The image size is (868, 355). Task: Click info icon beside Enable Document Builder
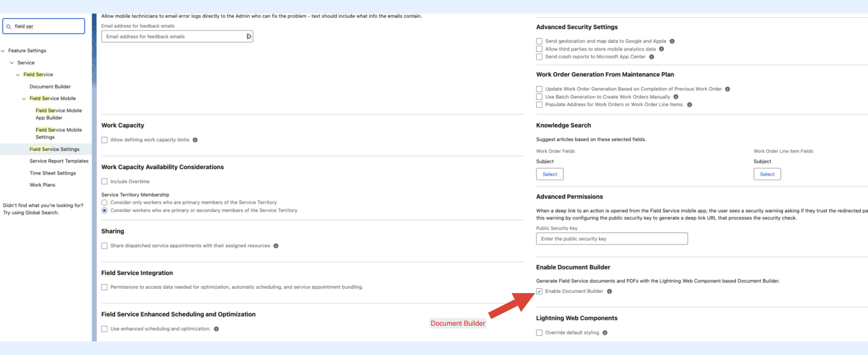tap(609, 292)
